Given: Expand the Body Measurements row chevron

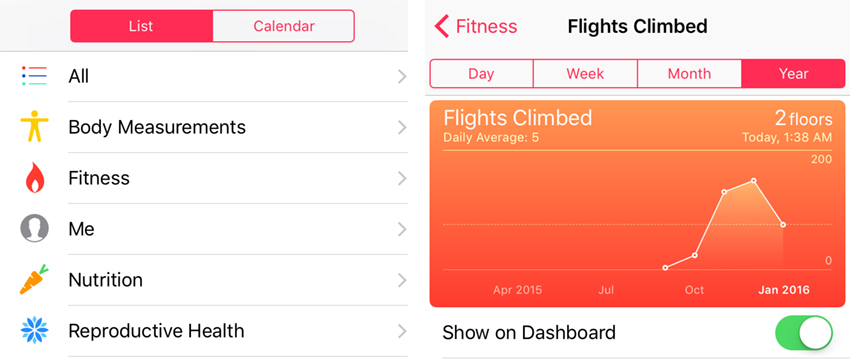Looking at the screenshot, I should coord(402,127).
